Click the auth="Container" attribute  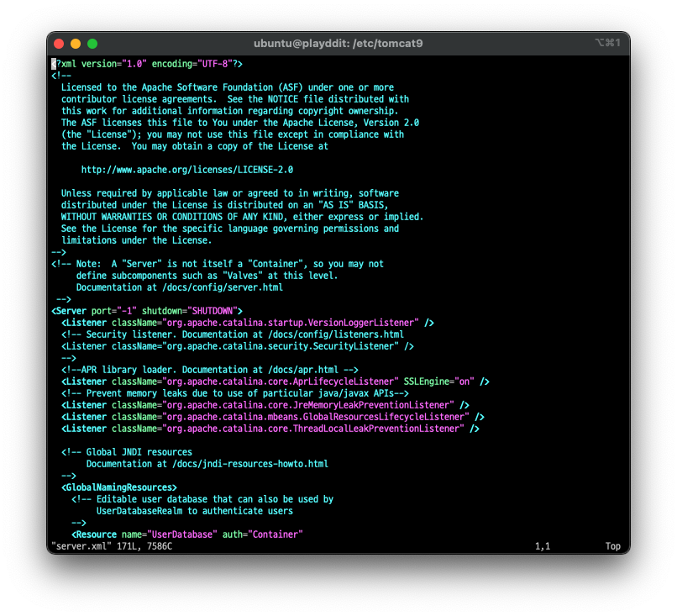pyautogui.click(x=263, y=534)
